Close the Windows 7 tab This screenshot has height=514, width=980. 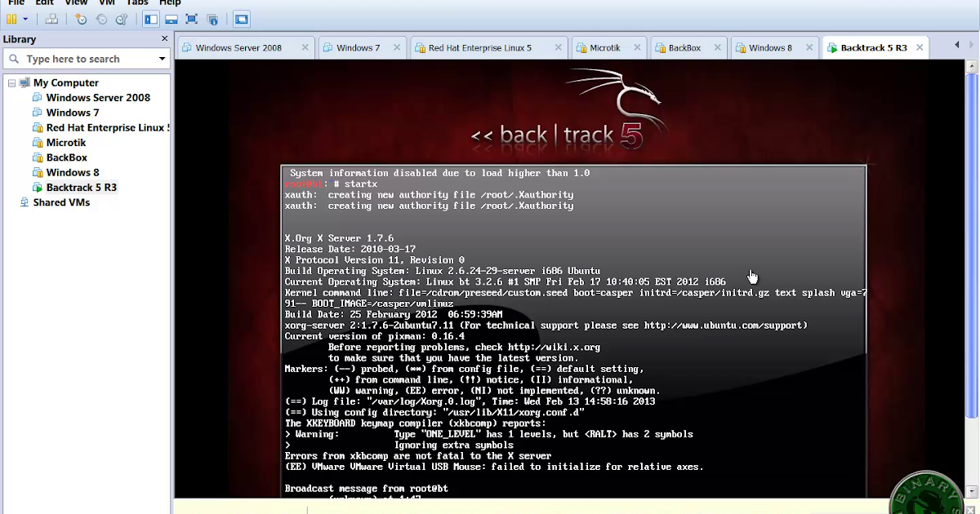pos(398,48)
